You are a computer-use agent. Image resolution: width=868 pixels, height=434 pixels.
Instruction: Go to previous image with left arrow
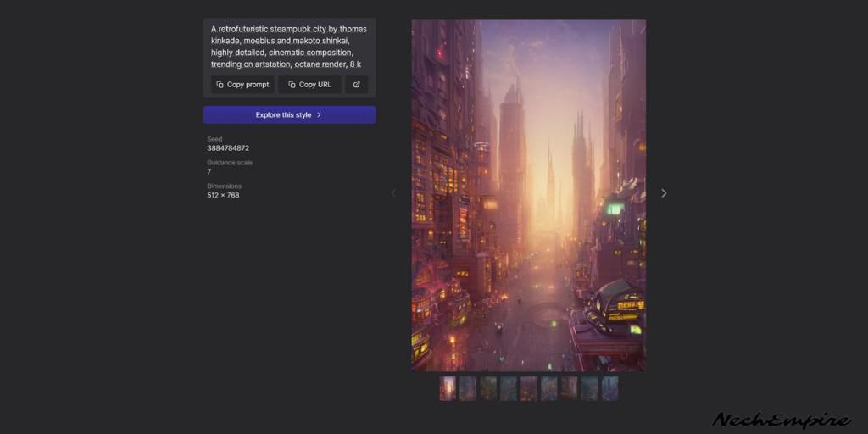[x=393, y=193]
